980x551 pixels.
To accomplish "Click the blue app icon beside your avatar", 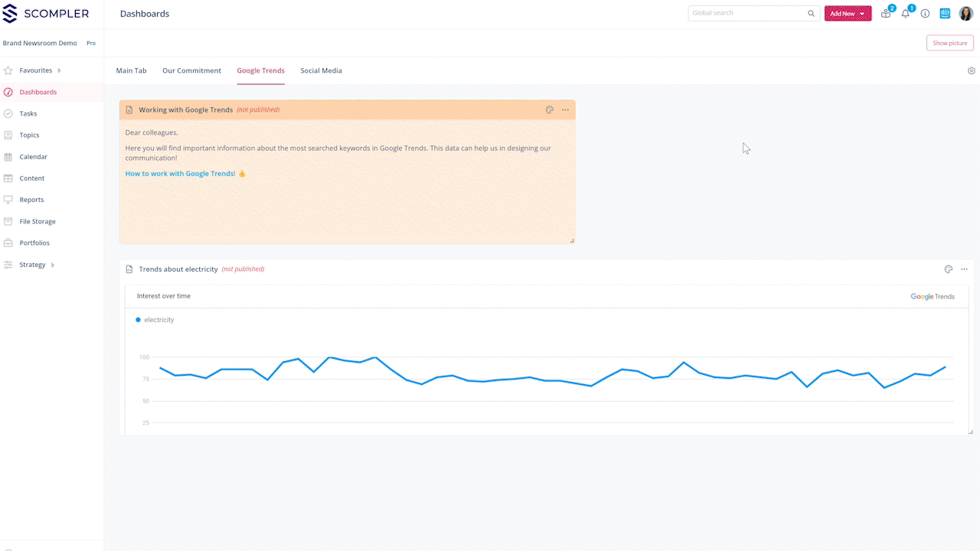I will 945,13.
